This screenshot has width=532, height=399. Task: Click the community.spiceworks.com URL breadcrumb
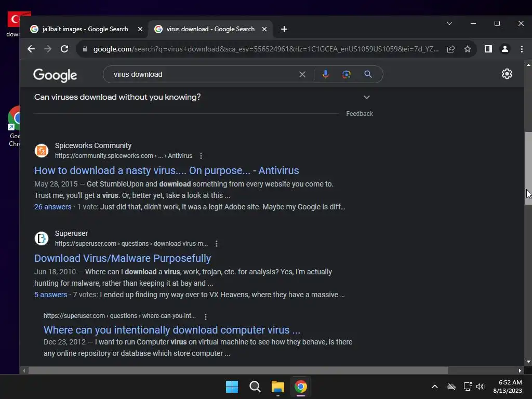coord(124,156)
